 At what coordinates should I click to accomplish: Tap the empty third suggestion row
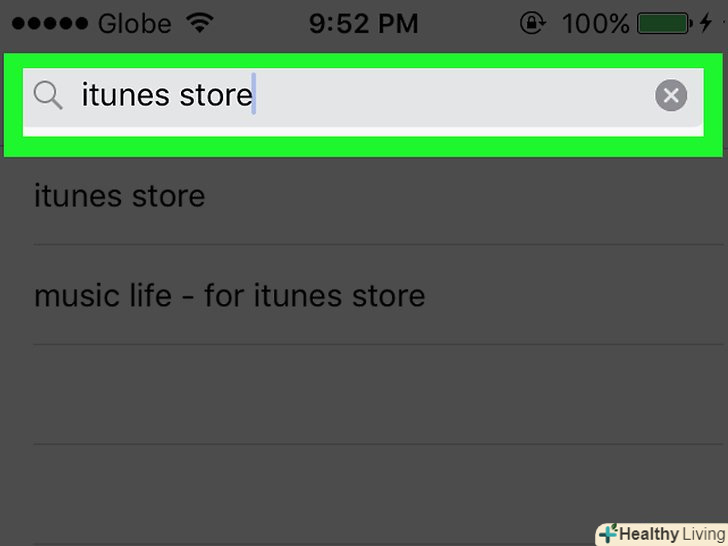pyautogui.click(x=364, y=395)
